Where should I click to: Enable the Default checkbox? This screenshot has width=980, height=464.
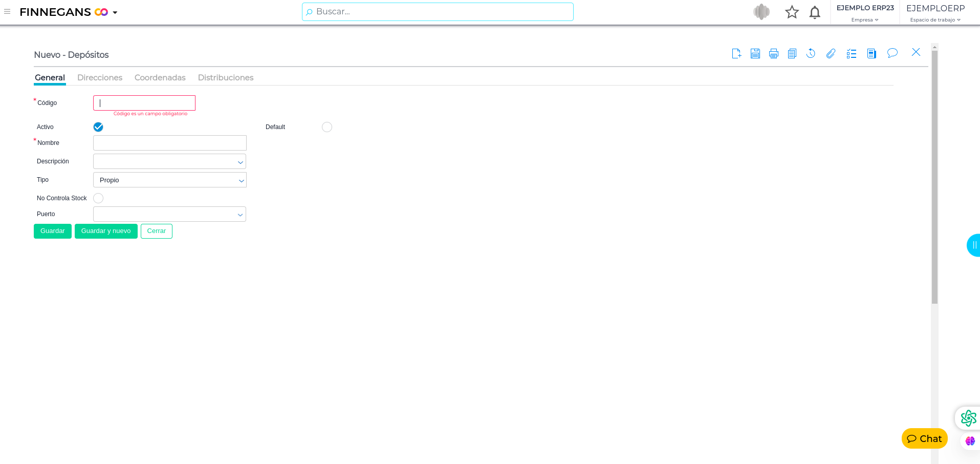pyautogui.click(x=327, y=127)
